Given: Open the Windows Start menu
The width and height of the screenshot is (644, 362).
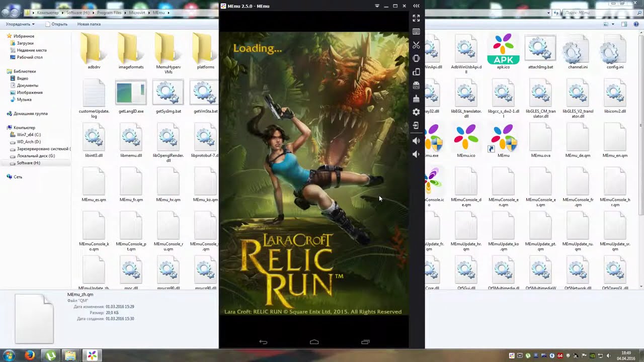Looking at the screenshot, I should click(9, 355).
